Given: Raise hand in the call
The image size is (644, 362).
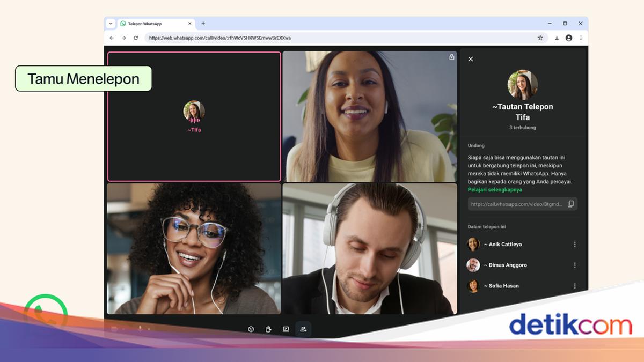Looking at the screenshot, I should (268, 329).
